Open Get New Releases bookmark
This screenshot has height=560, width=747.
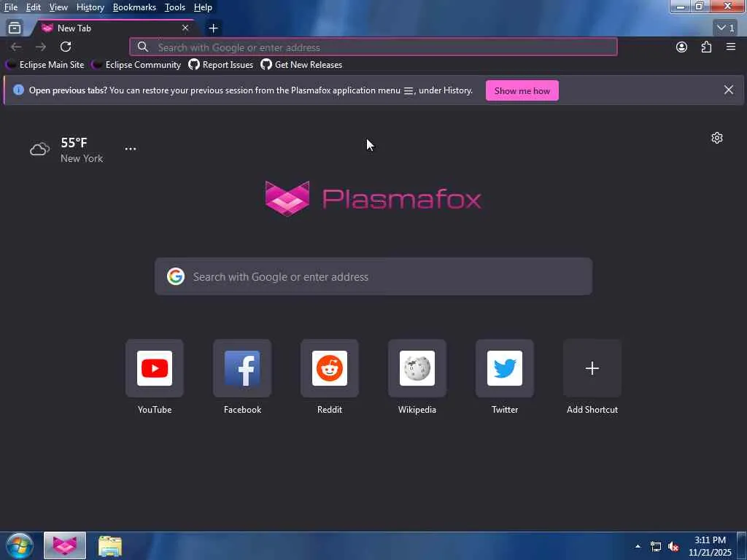point(301,65)
